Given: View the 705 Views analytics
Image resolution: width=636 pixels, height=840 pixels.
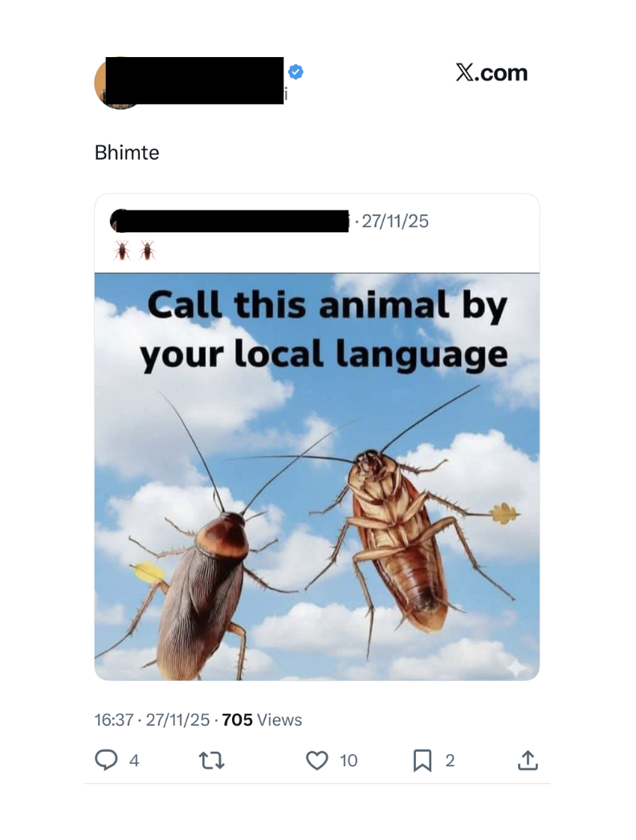Looking at the screenshot, I should [262, 720].
